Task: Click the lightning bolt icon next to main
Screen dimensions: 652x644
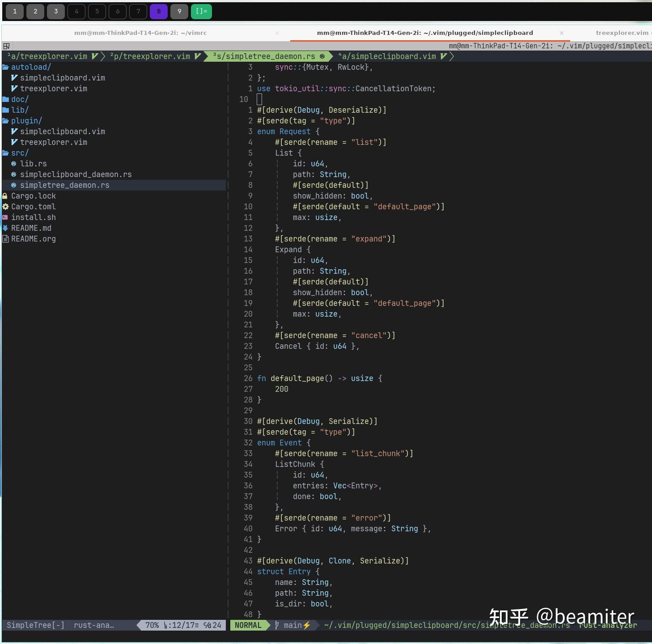Action: click(x=307, y=625)
